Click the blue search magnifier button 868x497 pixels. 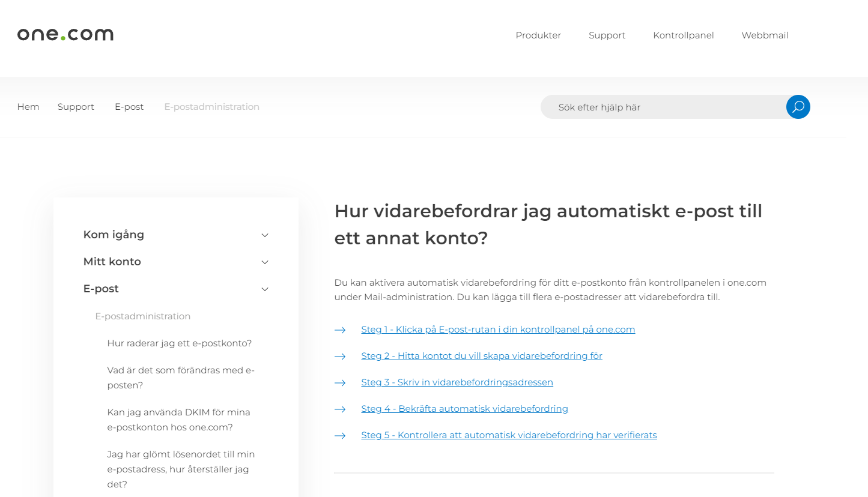coord(798,107)
